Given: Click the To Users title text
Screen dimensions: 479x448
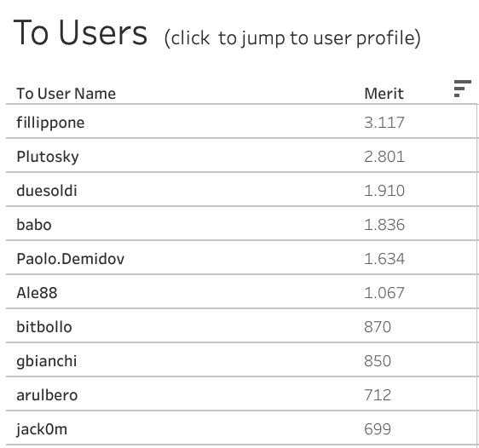Looking at the screenshot, I should 81,32.
